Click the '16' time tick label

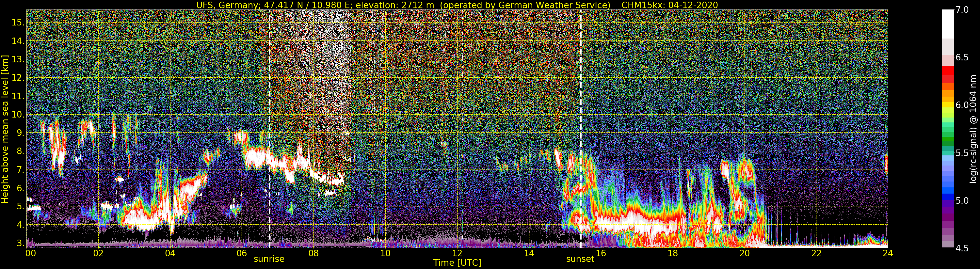point(601,253)
